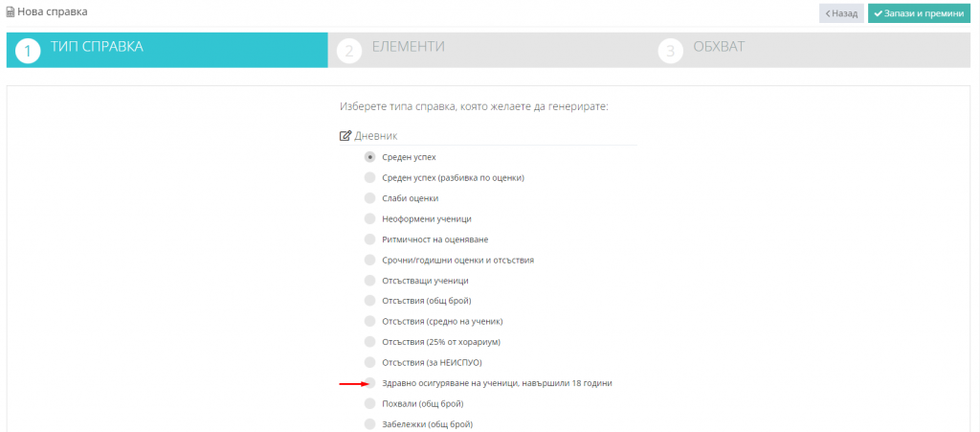This screenshot has height=432, width=980.
Task: Choose the Похвали (общ брой) report
Action: [370, 403]
